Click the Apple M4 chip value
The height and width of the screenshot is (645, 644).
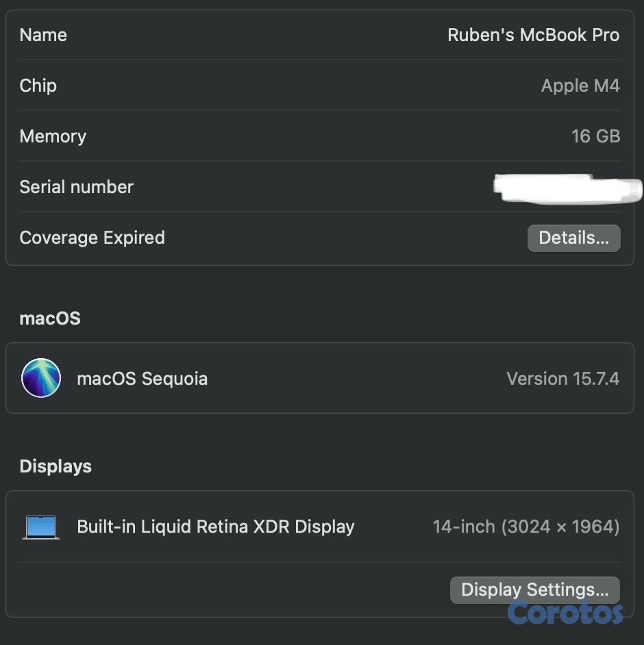tap(580, 86)
